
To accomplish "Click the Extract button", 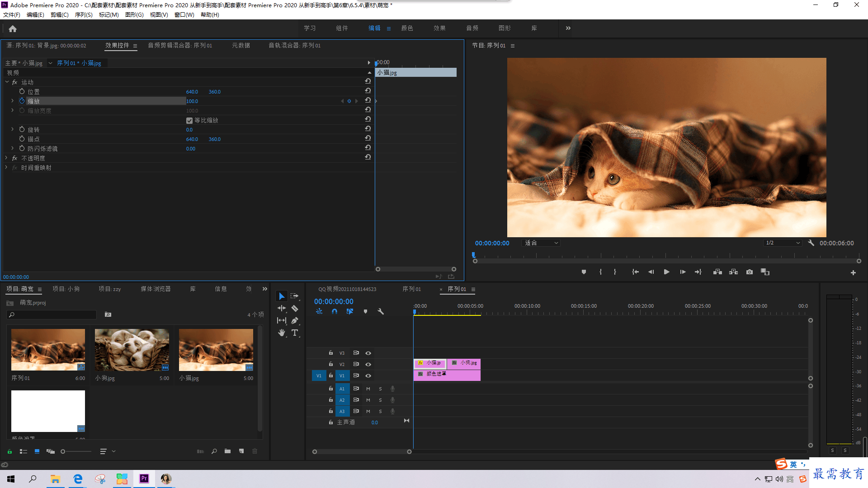I will [733, 272].
